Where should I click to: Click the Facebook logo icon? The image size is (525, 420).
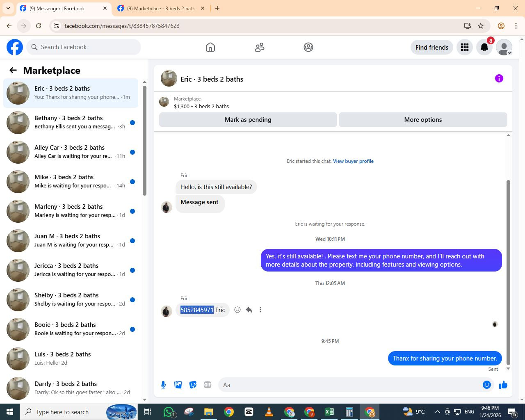coord(15,47)
